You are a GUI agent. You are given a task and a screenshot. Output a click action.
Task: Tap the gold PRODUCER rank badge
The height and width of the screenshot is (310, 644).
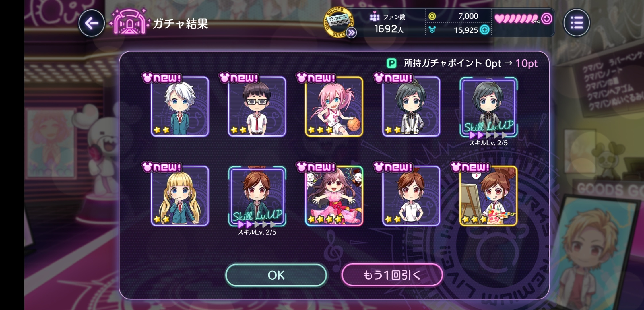(339, 22)
